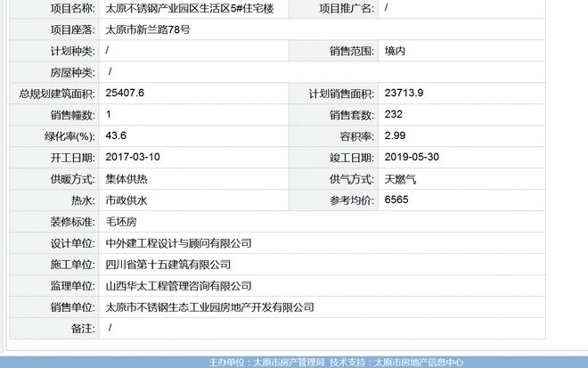Click the 热水 label
Image resolution: width=588 pixels, height=368 pixels.
[x=83, y=200]
